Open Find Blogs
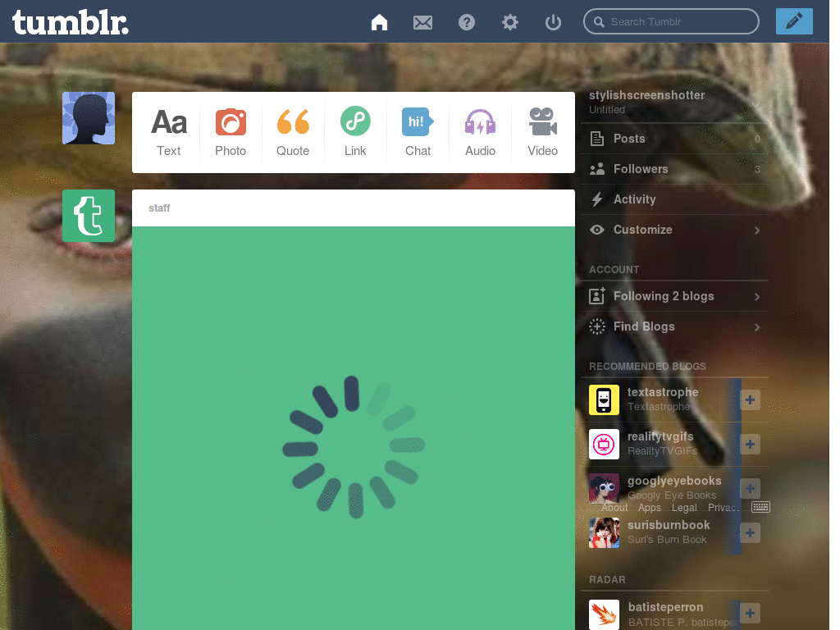 coord(674,326)
